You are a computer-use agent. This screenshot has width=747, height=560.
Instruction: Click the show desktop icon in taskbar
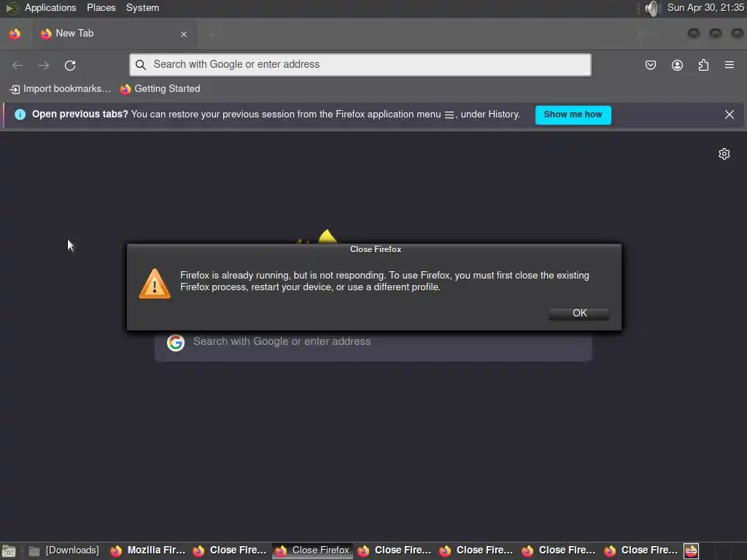click(x=9, y=551)
